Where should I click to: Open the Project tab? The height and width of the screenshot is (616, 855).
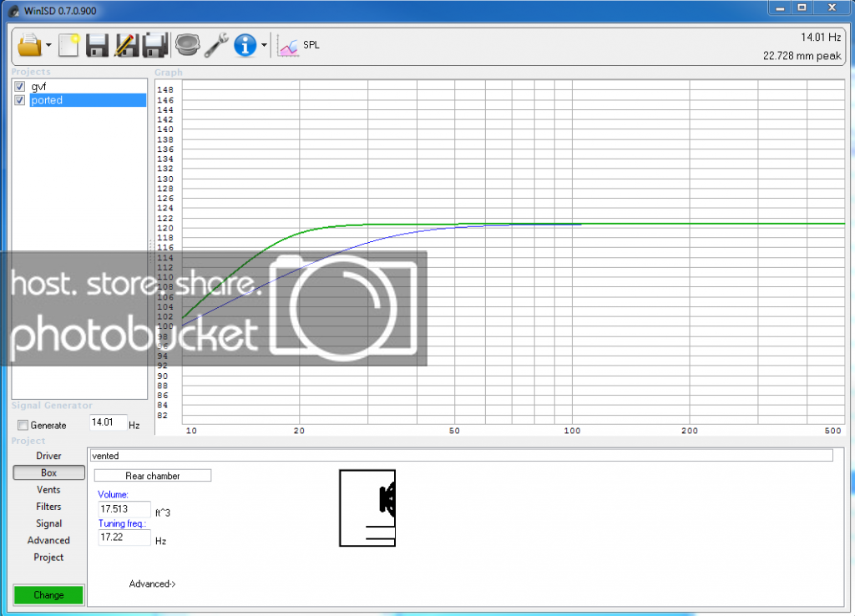click(x=48, y=557)
